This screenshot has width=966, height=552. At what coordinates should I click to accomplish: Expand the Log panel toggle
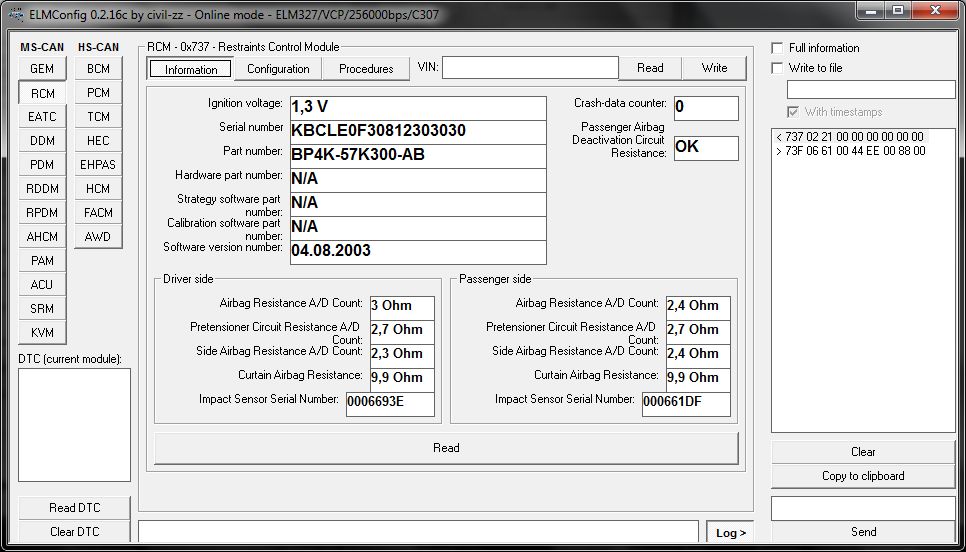731,533
